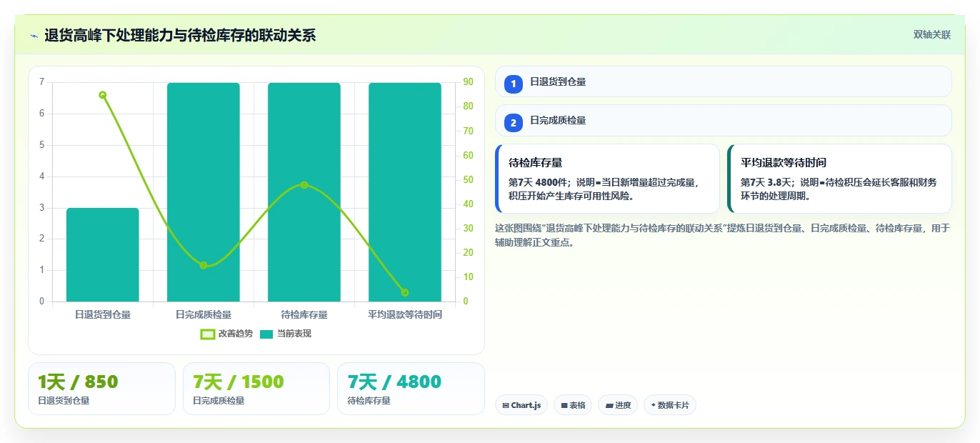Click the chart title 退货高峰下处理能力与待检库存的联动关系
This screenshot has height=443, width=980.
(x=180, y=35)
